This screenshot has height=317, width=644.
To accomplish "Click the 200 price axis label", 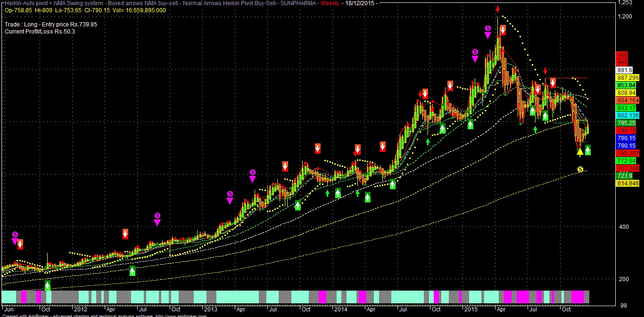I will pos(623,279).
